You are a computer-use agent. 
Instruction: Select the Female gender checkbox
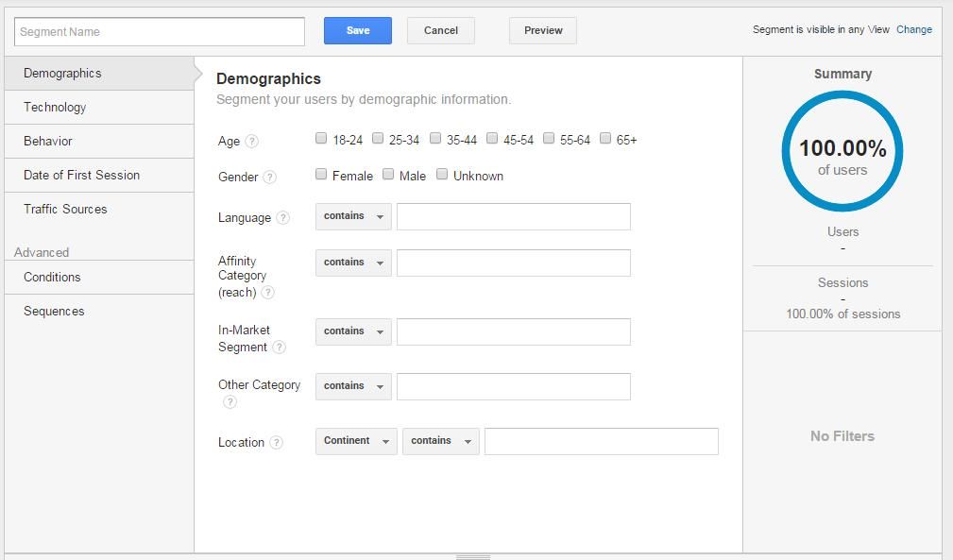pos(321,174)
